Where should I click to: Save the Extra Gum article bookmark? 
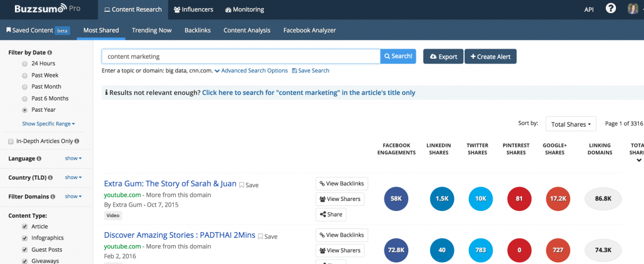[249, 185]
